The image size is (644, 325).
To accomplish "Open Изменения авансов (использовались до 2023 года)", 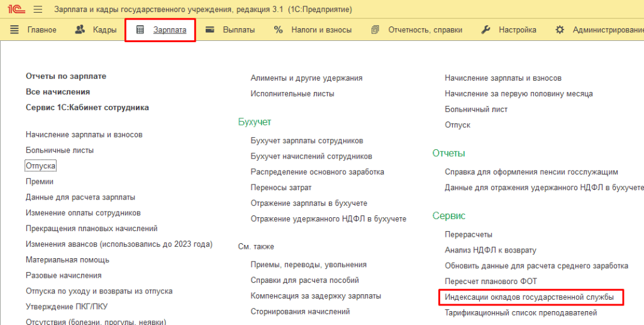I will tap(119, 244).
